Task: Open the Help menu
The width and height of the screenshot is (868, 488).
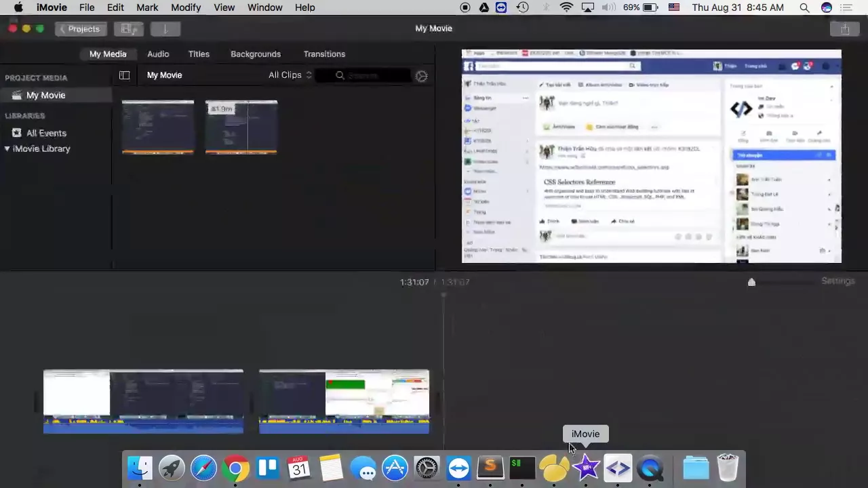Action: coord(305,7)
